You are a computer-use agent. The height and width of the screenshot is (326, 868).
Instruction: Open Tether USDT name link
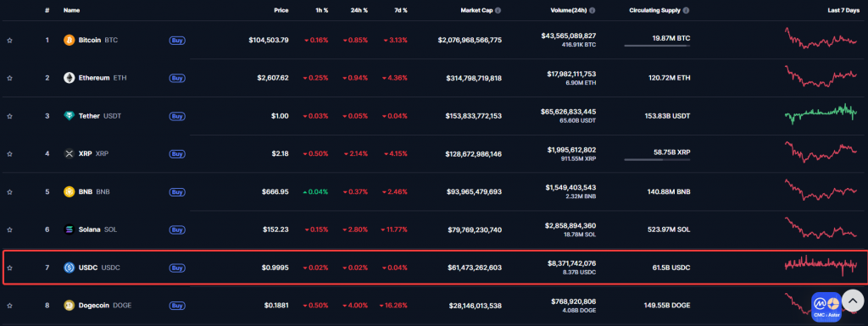100,116
